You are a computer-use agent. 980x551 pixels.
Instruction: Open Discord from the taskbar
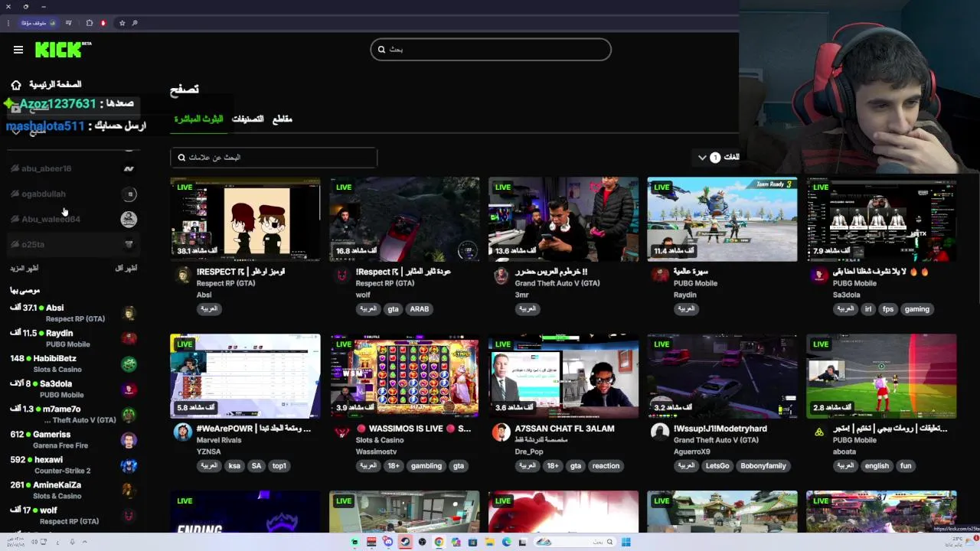pos(388,542)
